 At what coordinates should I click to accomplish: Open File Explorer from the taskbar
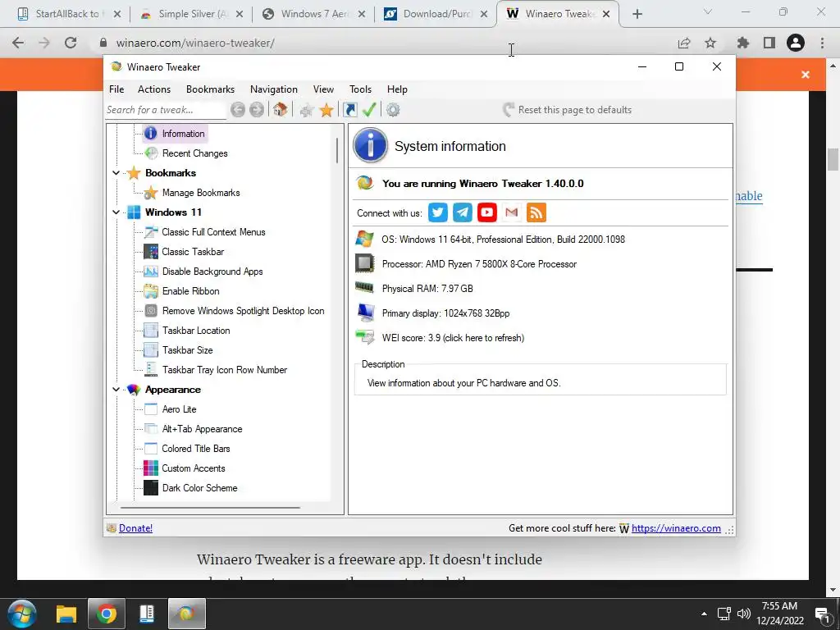[66, 614]
